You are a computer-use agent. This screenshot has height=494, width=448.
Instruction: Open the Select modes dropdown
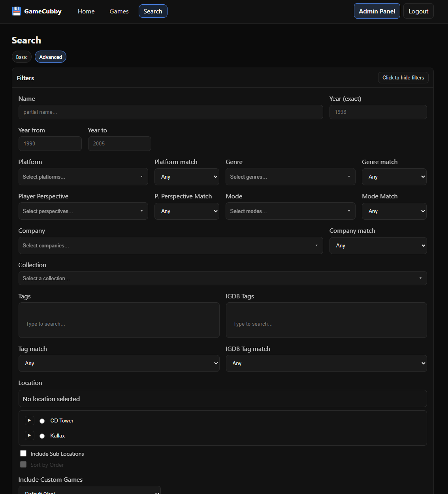290,211
